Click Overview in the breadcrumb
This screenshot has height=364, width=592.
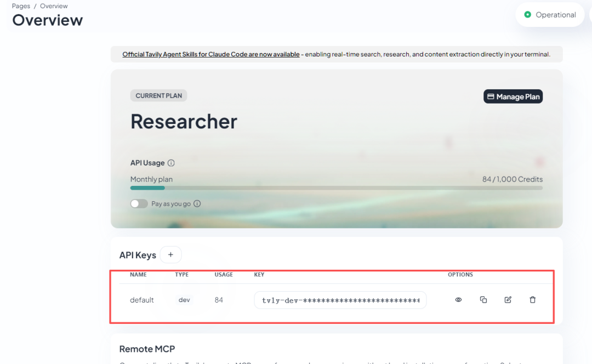pyautogui.click(x=54, y=6)
